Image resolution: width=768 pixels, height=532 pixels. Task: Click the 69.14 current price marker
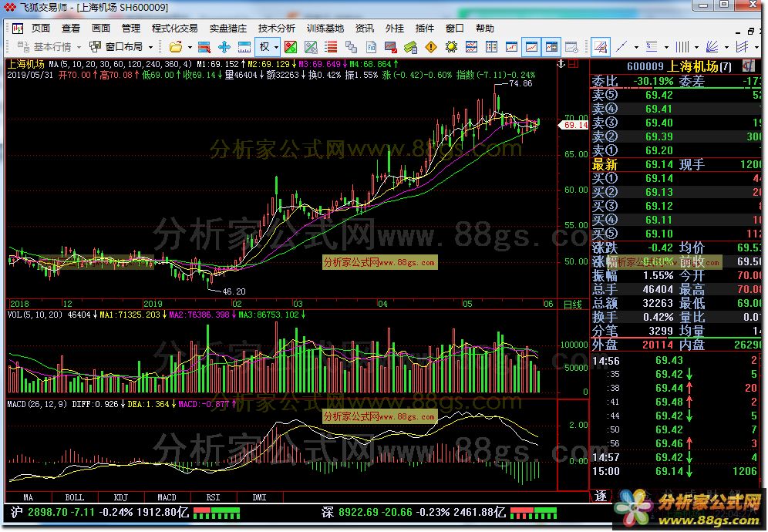[x=574, y=125]
